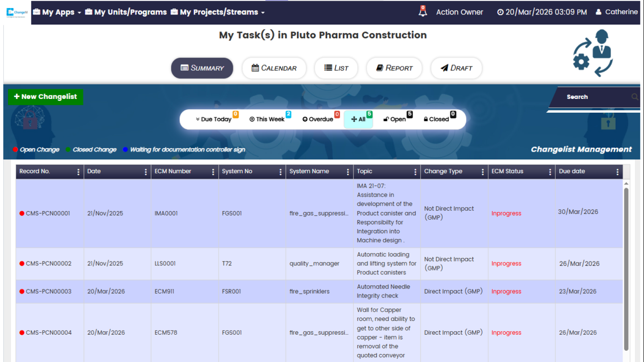
Task: Switch to the Draft tab
Action: (456, 68)
